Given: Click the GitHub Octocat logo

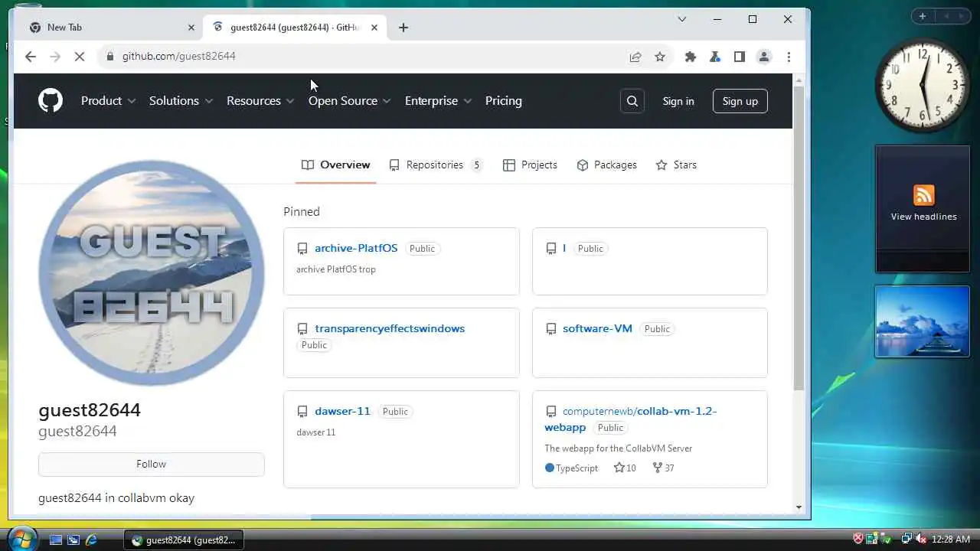Looking at the screenshot, I should click(51, 101).
